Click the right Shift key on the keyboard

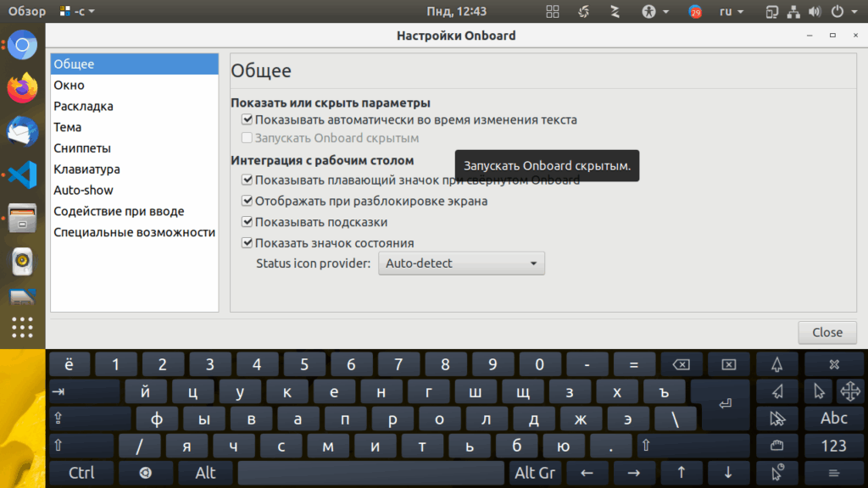693,446
